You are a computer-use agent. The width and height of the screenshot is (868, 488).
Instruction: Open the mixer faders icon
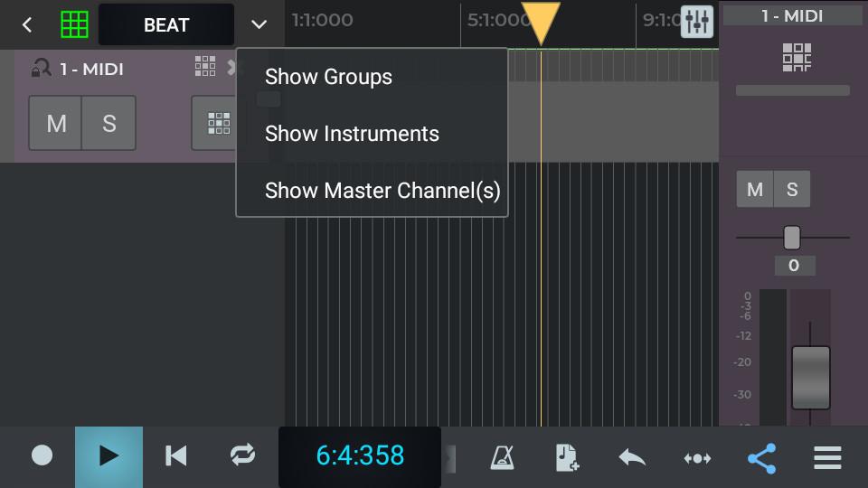[697, 22]
